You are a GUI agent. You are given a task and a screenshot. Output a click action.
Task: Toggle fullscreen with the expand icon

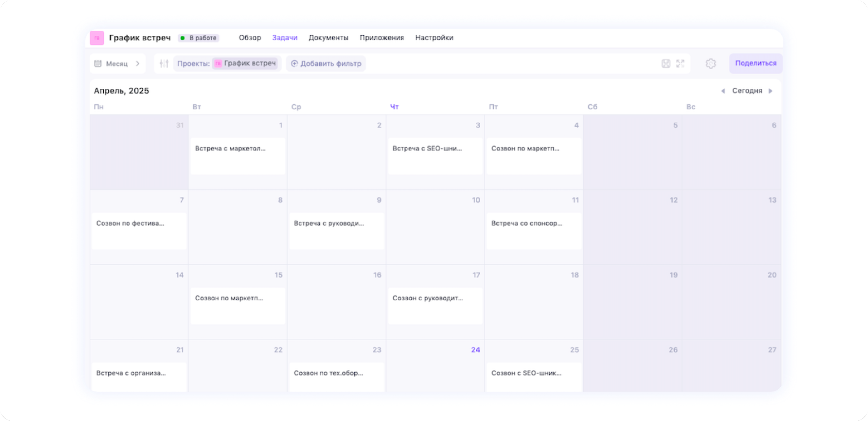[x=680, y=64]
